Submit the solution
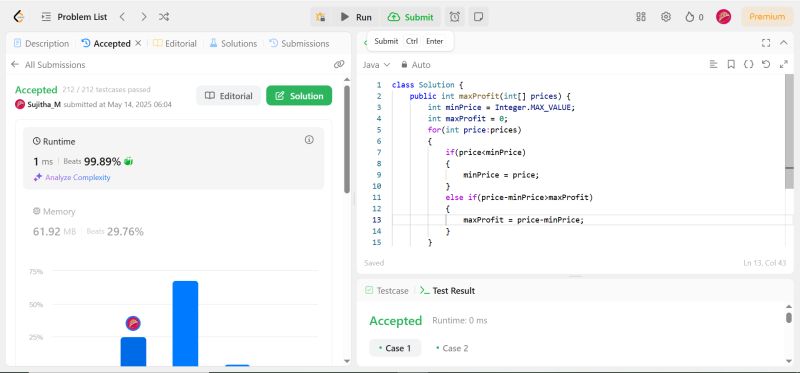Viewport: 800px width, 373px height. [x=411, y=17]
